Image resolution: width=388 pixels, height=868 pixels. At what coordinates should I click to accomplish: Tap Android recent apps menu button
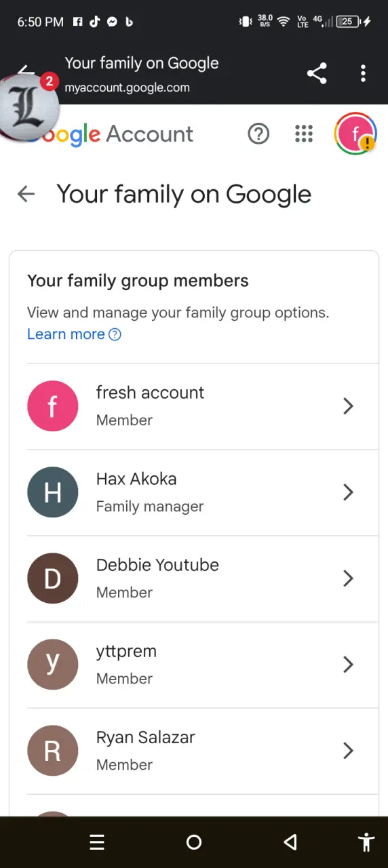coord(97,842)
